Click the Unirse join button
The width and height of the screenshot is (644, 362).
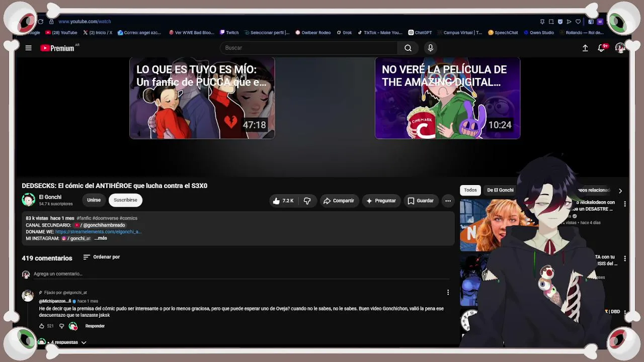click(94, 200)
